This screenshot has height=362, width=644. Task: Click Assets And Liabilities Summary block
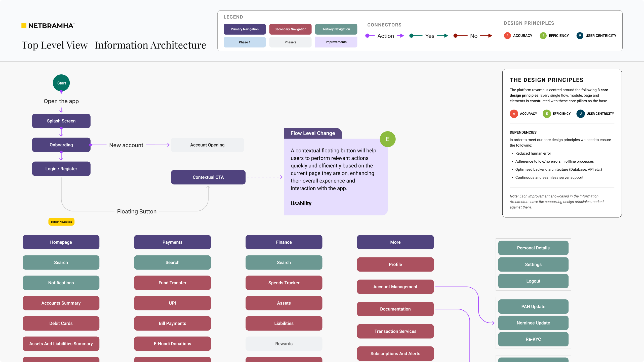[x=61, y=344]
